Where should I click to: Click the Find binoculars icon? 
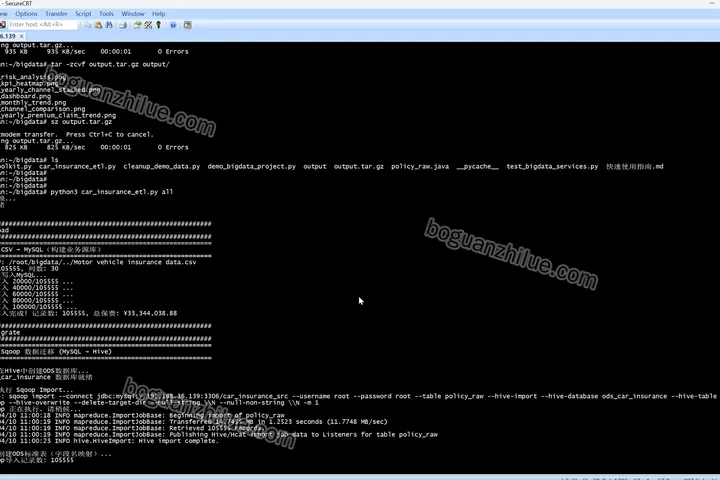tap(109, 25)
